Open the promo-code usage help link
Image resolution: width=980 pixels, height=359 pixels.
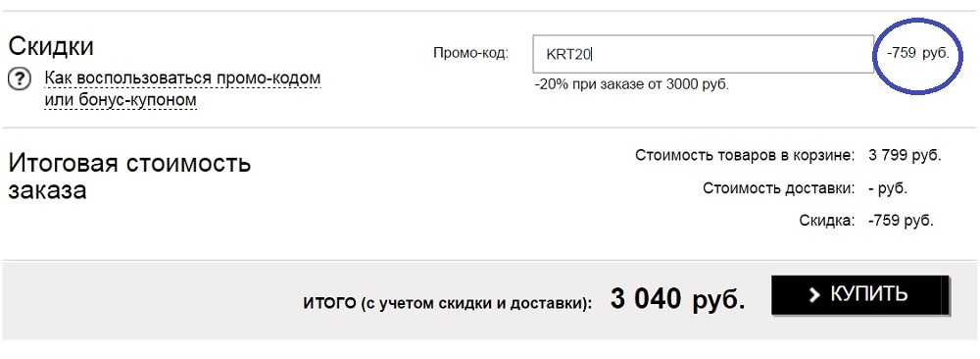coord(182,89)
